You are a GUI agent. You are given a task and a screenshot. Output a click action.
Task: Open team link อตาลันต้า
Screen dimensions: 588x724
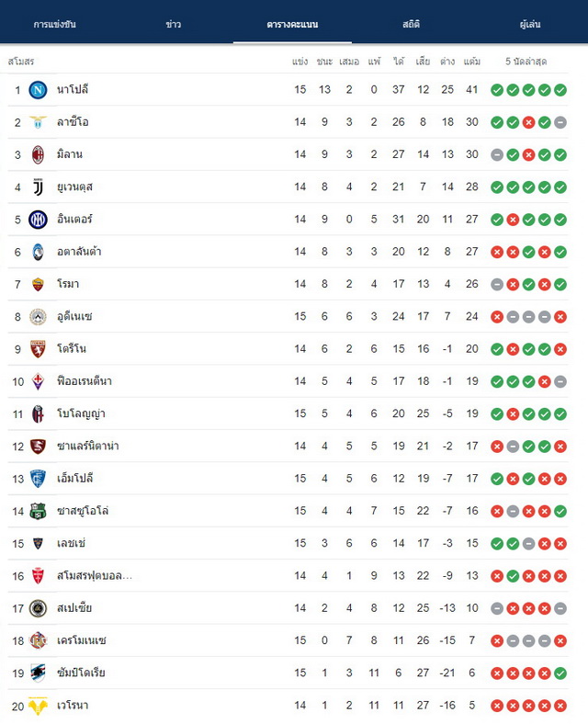tap(79, 252)
